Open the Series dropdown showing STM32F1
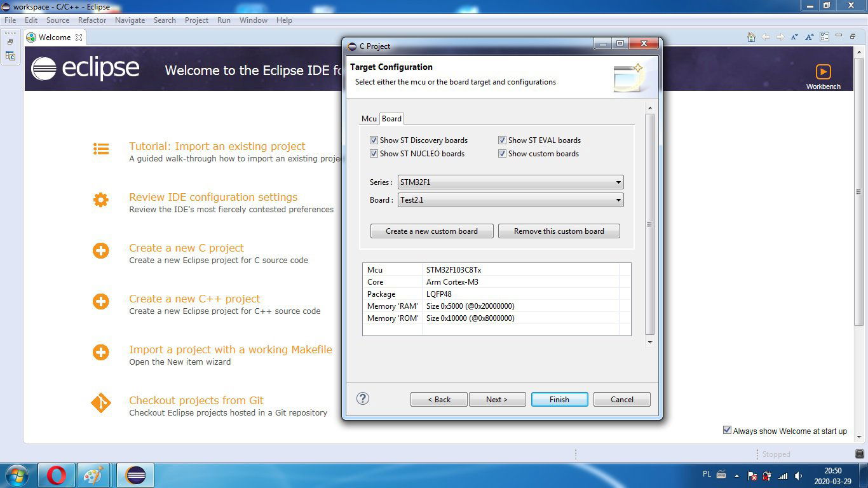 tap(510, 182)
